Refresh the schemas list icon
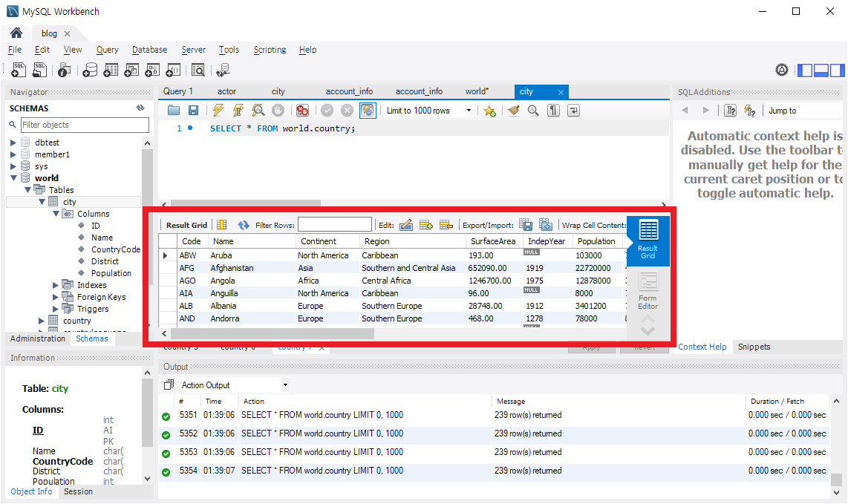 click(x=140, y=108)
